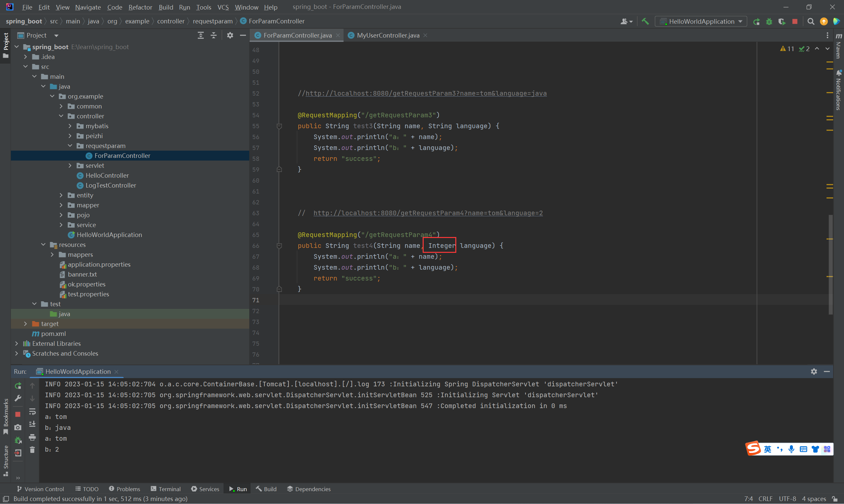Open Project panel settings gear

tap(230, 35)
